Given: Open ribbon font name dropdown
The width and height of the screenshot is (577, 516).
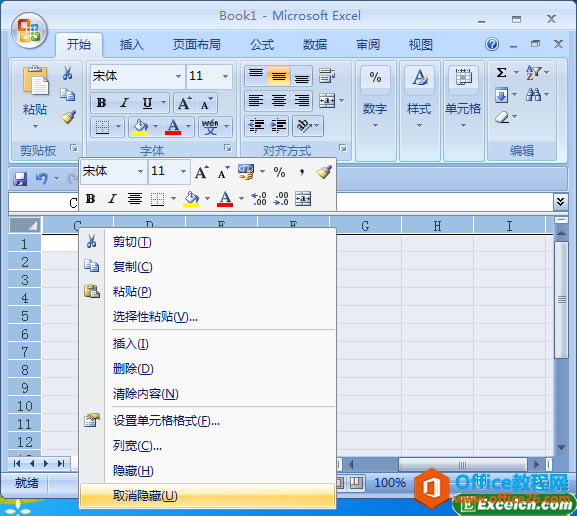Looking at the screenshot, I should pyautogui.click(x=178, y=76).
